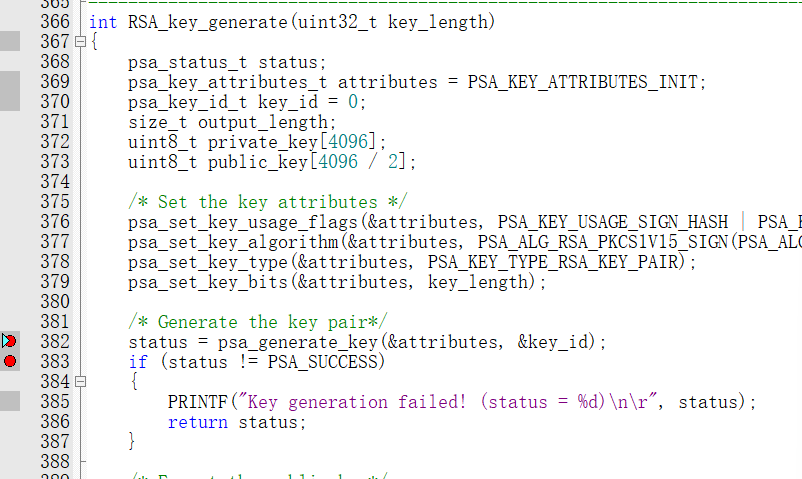Screen dimensions: 802x479
Task: Collapse the function body at line 367
Action: click(x=80, y=41)
